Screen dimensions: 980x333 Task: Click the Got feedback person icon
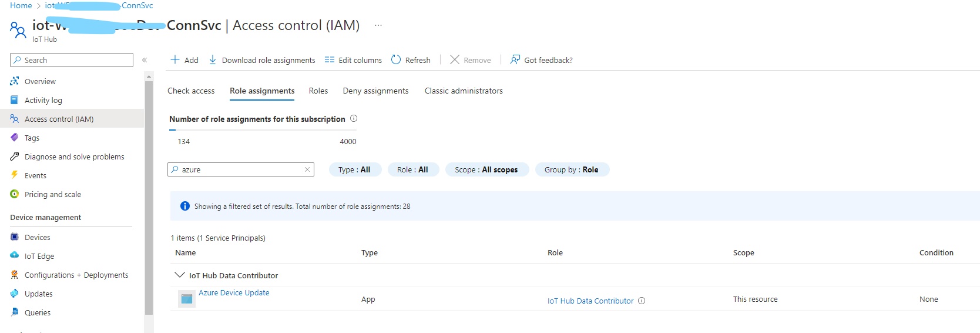pyautogui.click(x=515, y=59)
